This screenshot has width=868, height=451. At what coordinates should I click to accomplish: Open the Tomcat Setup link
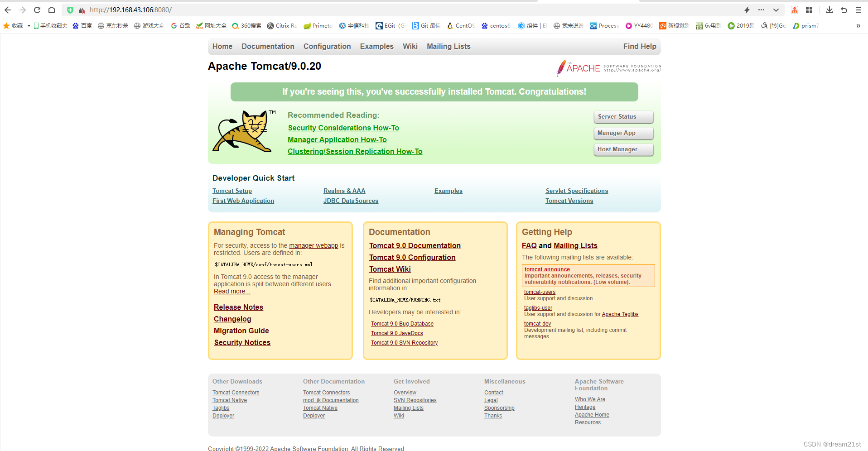(x=232, y=191)
